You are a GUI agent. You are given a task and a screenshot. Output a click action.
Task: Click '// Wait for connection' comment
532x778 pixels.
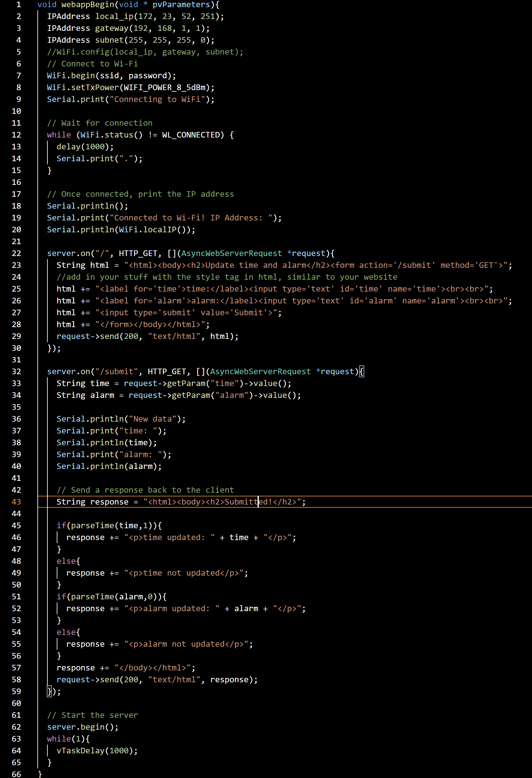pos(100,123)
